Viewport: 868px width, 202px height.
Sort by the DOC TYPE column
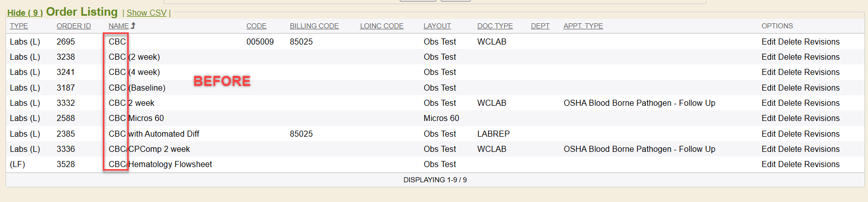pos(495,26)
